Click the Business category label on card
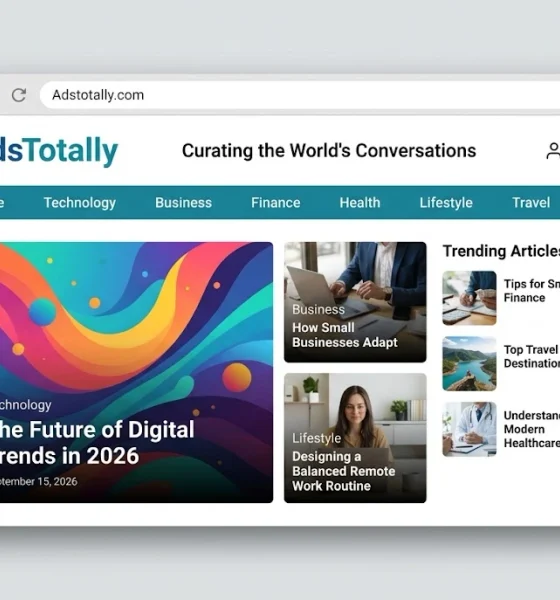The image size is (560, 600). [x=318, y=309]
